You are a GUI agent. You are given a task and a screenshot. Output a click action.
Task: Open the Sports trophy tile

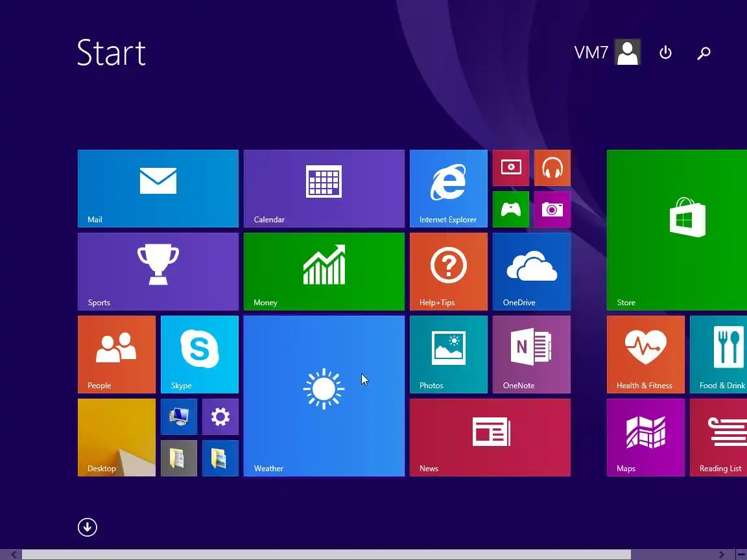tap(158, 272)
